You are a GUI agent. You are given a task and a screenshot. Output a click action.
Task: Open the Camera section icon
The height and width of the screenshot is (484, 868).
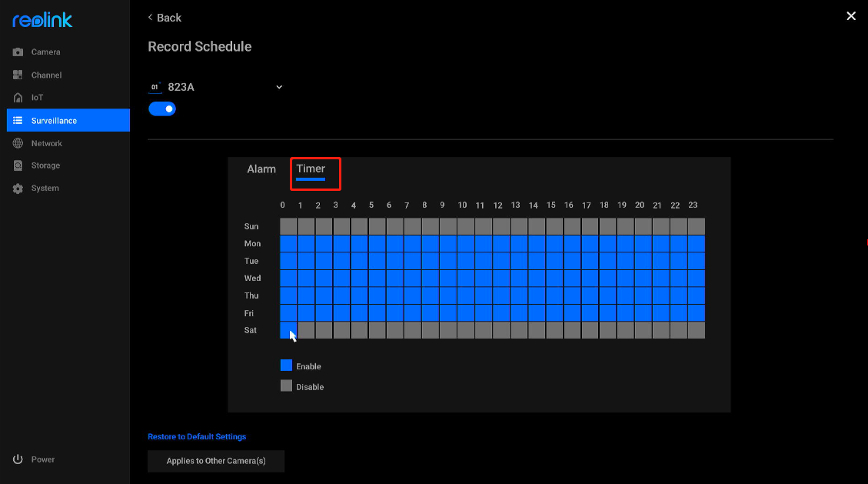(x=18, y=52)
